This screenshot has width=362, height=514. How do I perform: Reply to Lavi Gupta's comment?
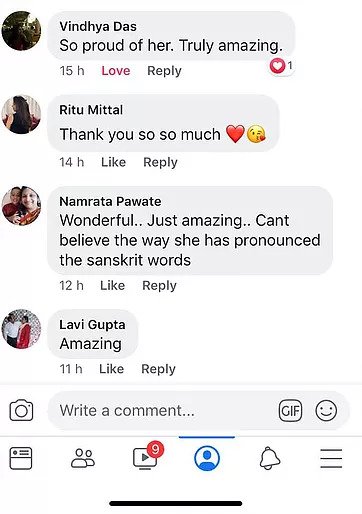click(158, 369)
